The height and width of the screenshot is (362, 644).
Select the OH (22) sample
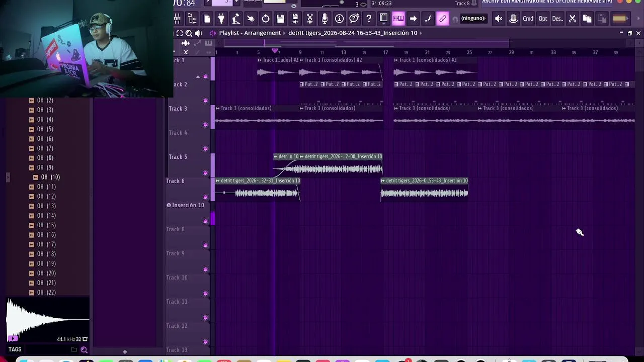click(x=46, y=293)
